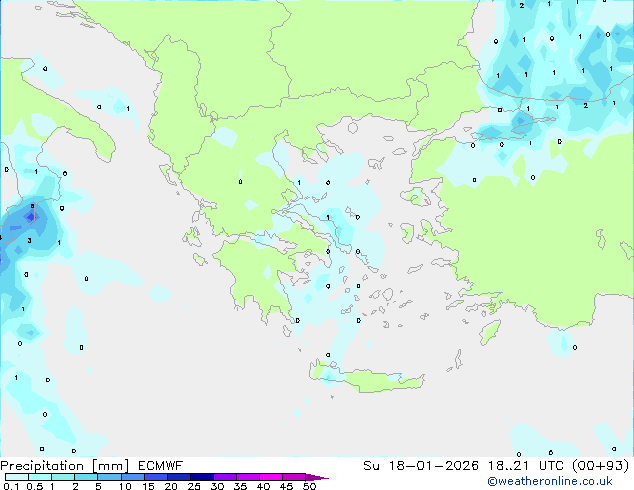This screenshot has height=490, width=634.
Task: Click the '(00+93)' forecast offset text
Action: point(601,466)
